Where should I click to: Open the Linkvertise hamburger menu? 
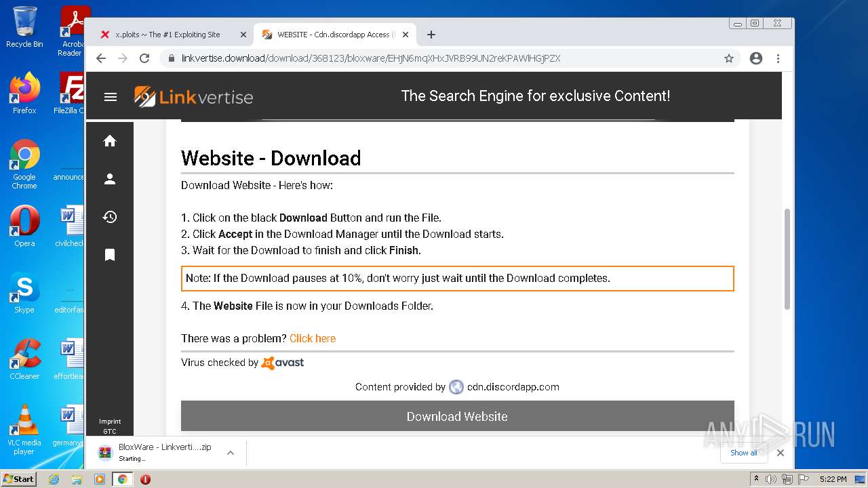coord(111,97)
